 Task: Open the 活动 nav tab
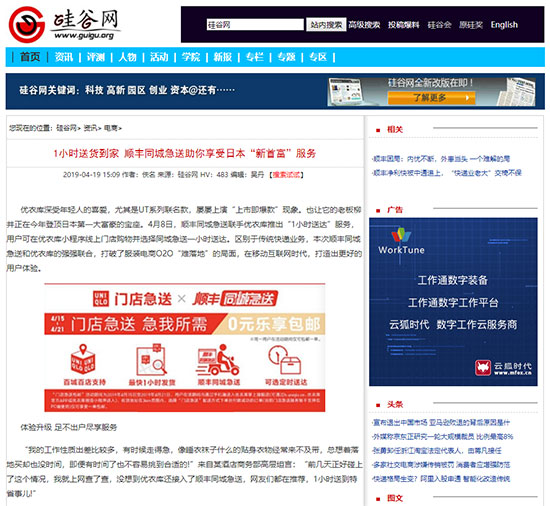pos(159,57)
